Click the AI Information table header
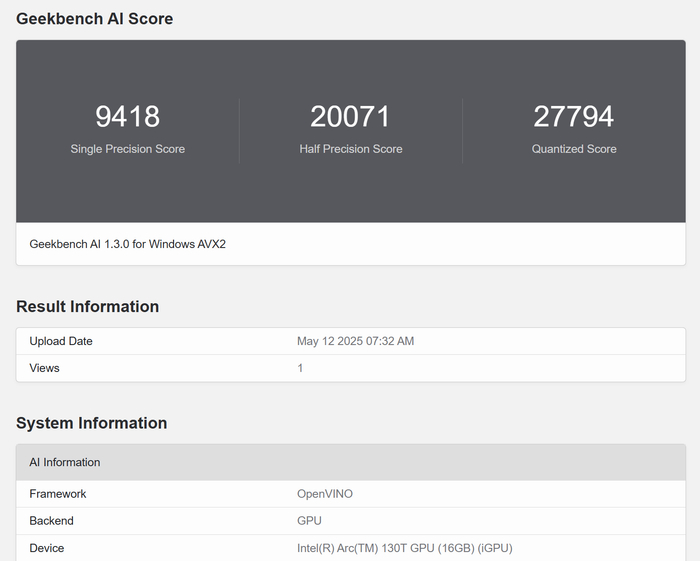The width and height of the screenshot is (700, 561). coord(65,462)
